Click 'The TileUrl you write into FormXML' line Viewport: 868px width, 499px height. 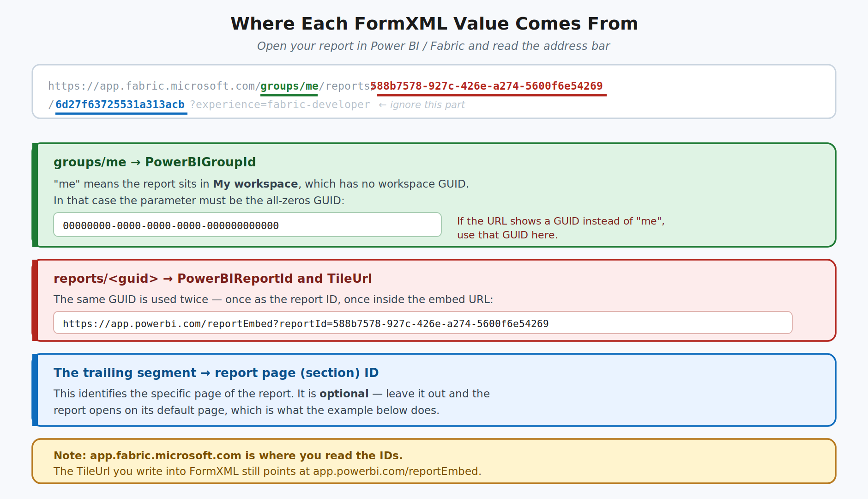point(267,471)
